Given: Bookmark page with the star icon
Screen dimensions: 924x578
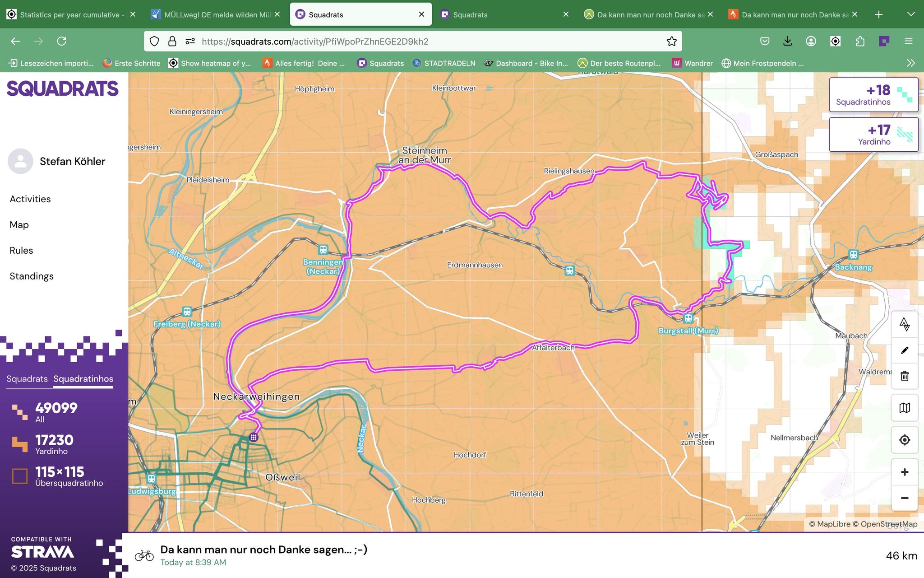Looking at the screenshot, I should click(671, 42).
